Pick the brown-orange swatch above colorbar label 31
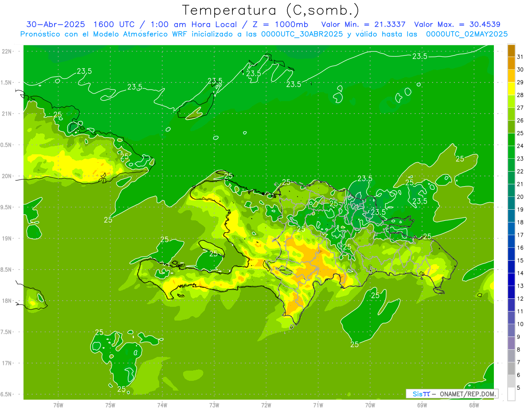This screenshot has width=532, height=411. point(511,51)
